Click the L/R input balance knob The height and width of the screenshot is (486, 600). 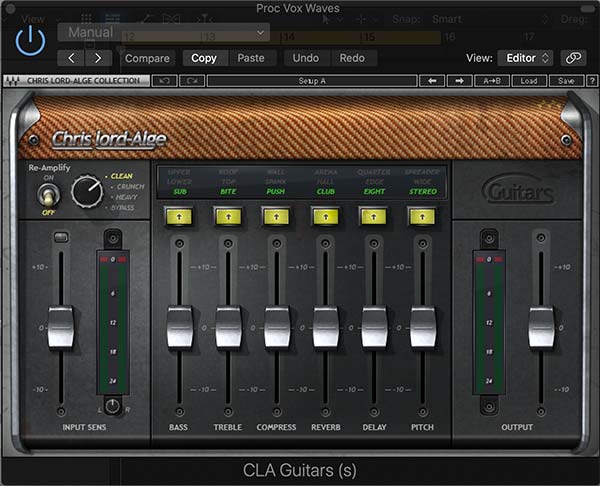click(112, 406)
